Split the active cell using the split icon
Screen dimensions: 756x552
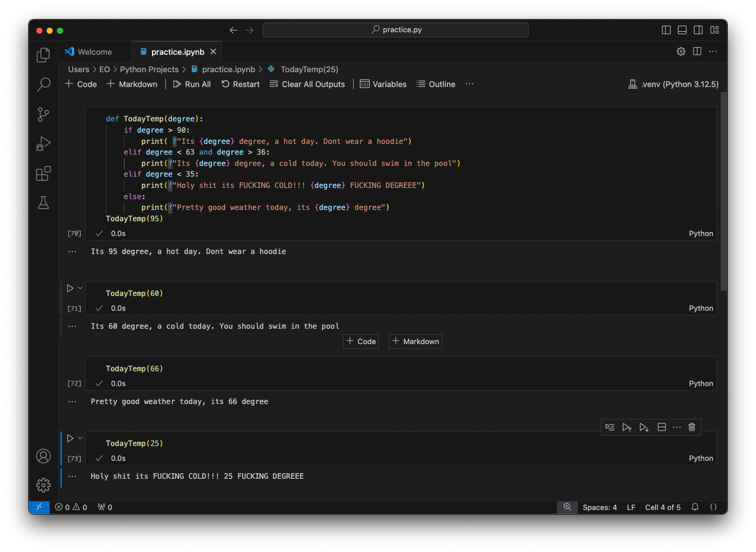point(661,427)
